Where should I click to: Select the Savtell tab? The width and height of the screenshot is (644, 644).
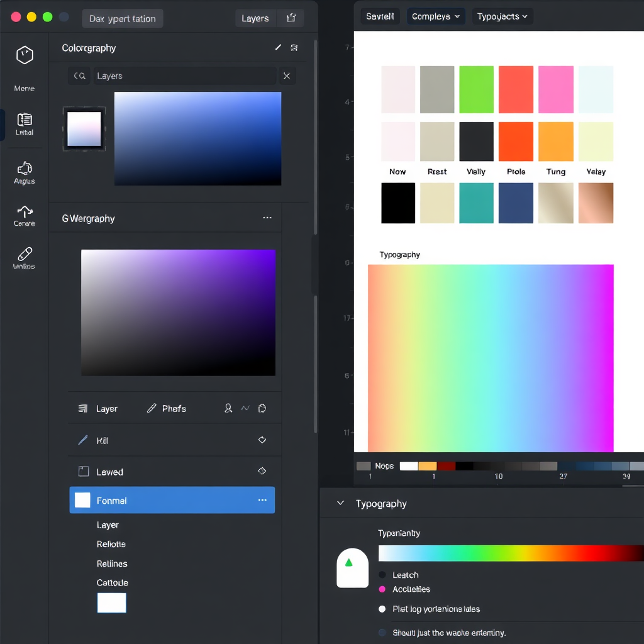380,16
